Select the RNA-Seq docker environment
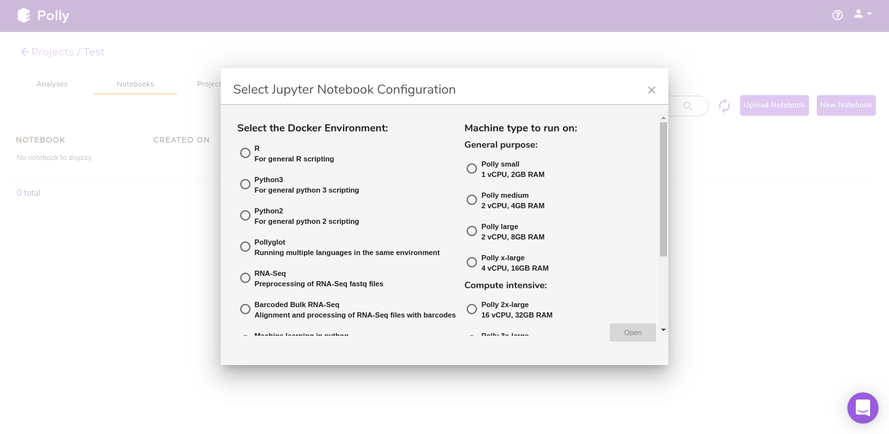Viewport: 889px width, 434px height. click(245, 278)
